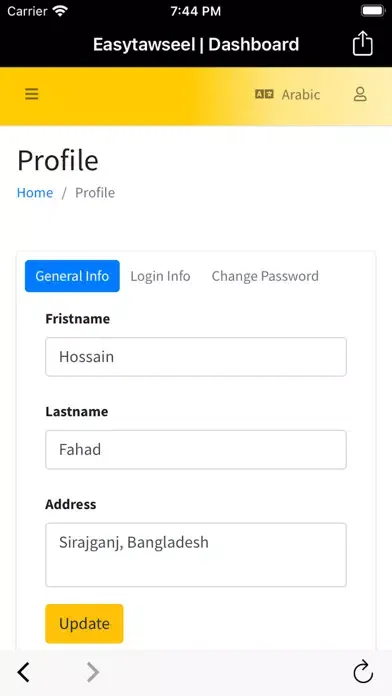The height and width of the screenshot is (696, 392).
Task: Click the Profile breadcrumb item
Action: (x=95, y=193)
